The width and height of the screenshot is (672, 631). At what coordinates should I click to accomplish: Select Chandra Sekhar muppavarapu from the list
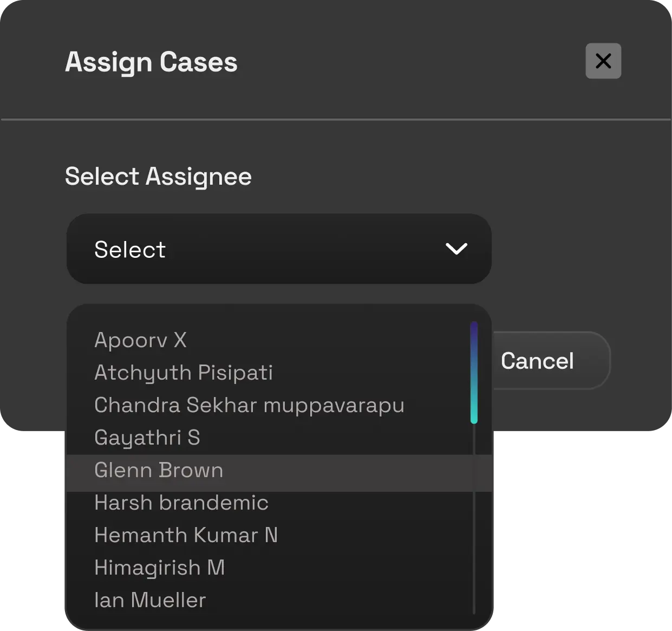[x=249, y=405]
